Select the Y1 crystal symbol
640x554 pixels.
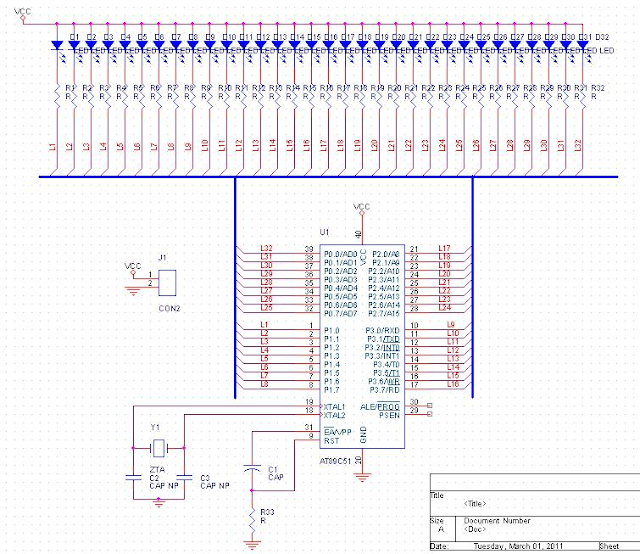[158, 448]
